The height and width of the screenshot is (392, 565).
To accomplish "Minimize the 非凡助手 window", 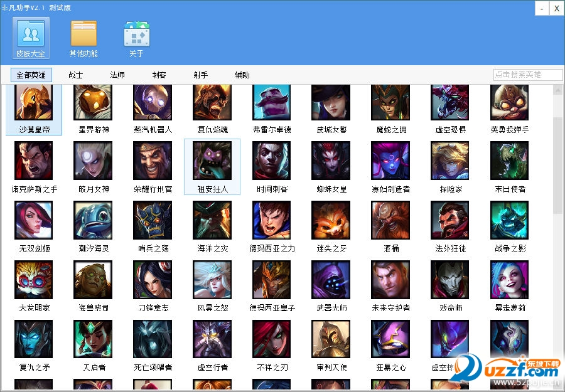I will [x=542, y=8].
